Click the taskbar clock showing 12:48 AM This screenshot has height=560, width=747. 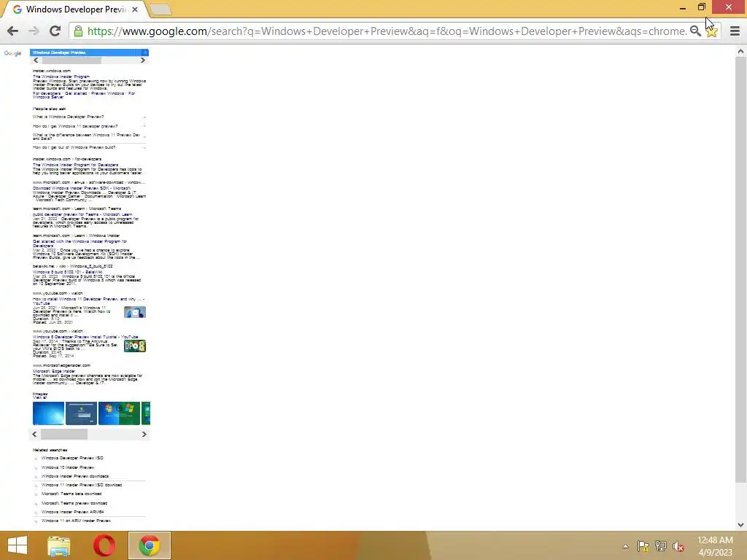[715, 546]
